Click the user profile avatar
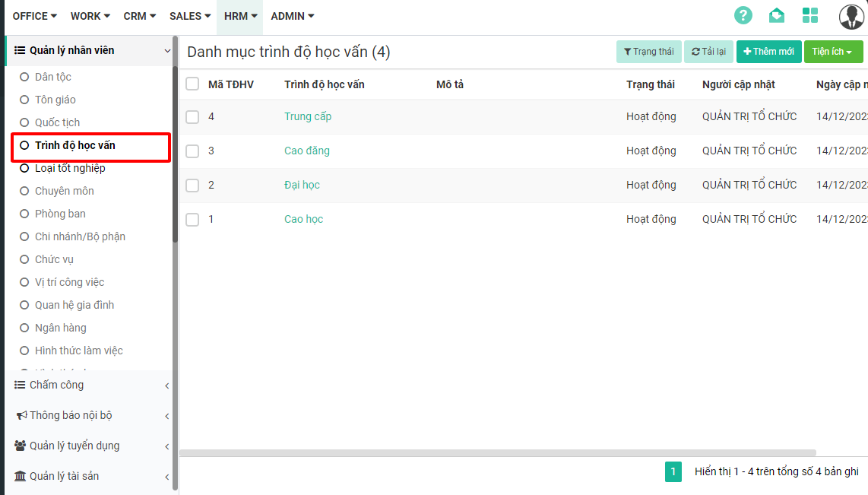868x495 pixels. (851, 16)
